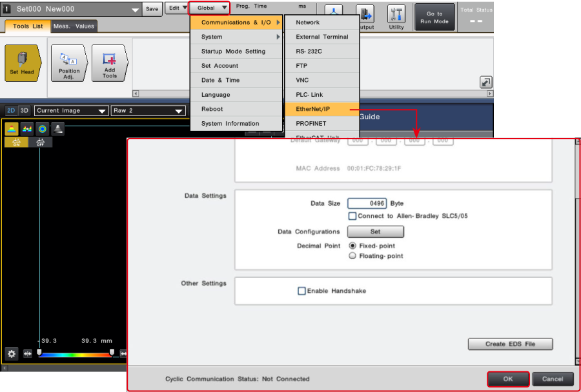Click the Data Size byte input field

click(367, 203)
